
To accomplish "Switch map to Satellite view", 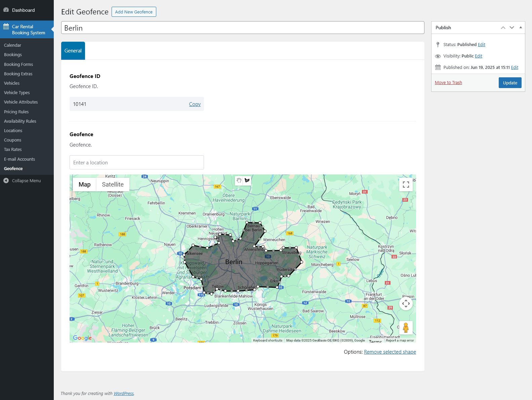I will (113, 185).
